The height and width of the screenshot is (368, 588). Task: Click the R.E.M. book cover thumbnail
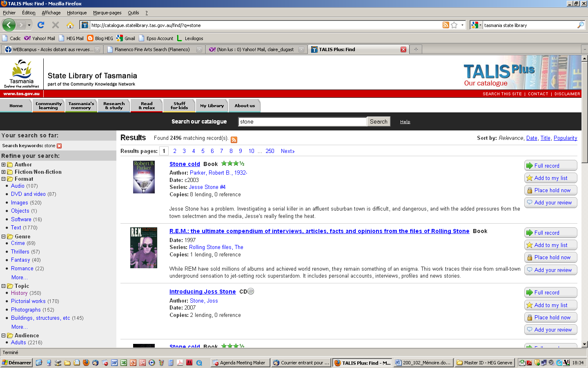pyautogui.click(x=144, y=248)
